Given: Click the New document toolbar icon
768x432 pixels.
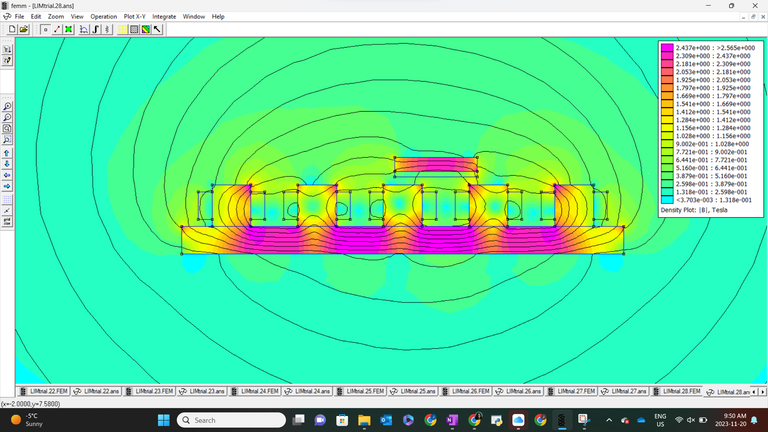Looking at the screenshot, I should pyautogui.click(x=12, y=29).
